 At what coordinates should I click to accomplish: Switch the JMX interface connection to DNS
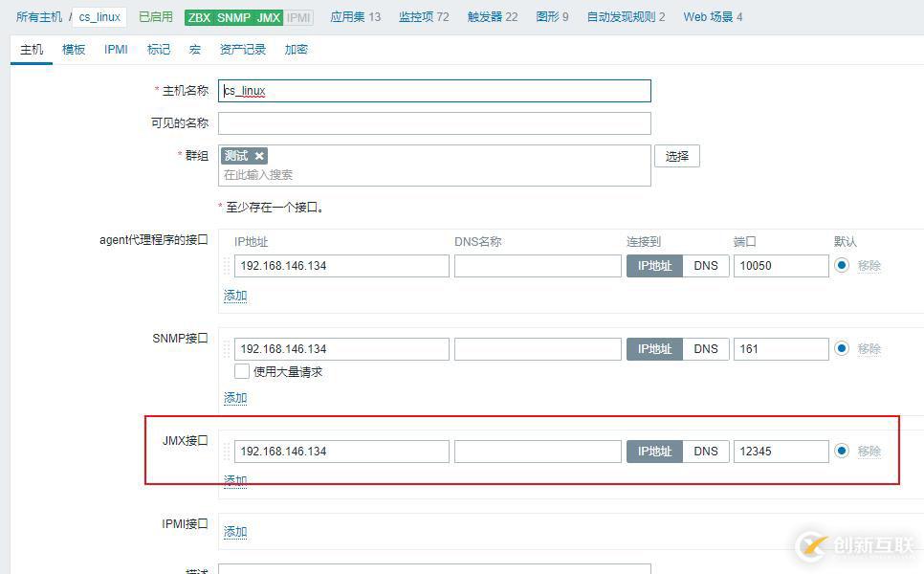coord(706,451)
